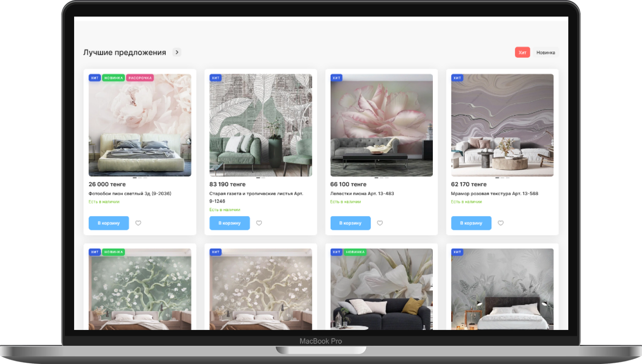Click the Лучшие предложения heading

pyautogui.click(x=124, y=52)
